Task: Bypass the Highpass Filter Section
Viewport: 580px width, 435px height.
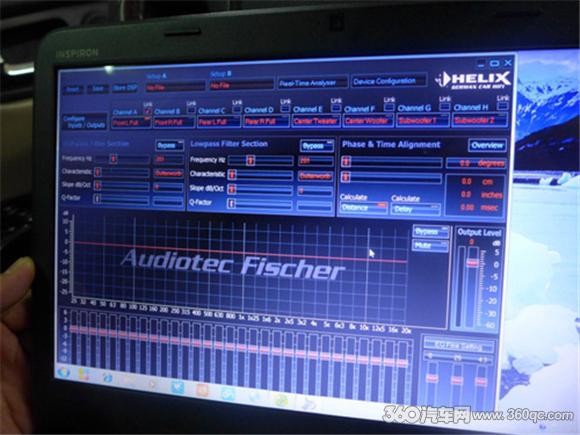Action: [169, 146]
